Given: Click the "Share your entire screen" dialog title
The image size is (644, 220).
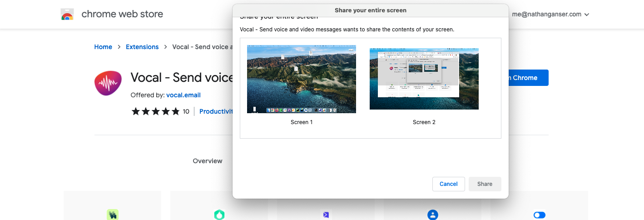Looking at the screenshot, I should (371, 10).
